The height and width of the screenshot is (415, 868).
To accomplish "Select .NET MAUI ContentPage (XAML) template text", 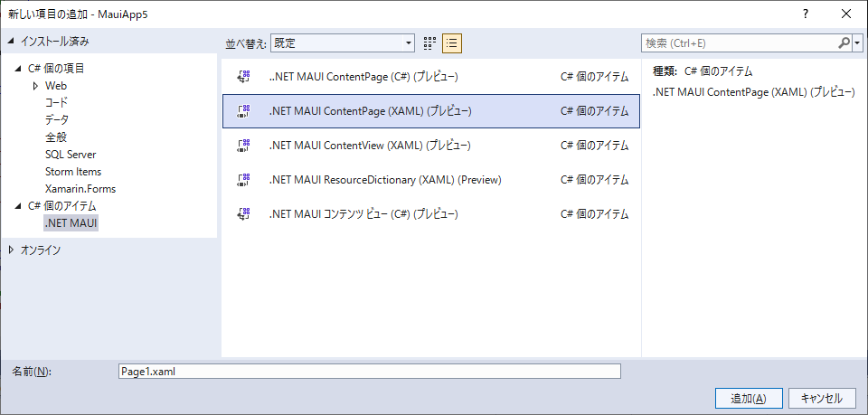I will (370, 111).
